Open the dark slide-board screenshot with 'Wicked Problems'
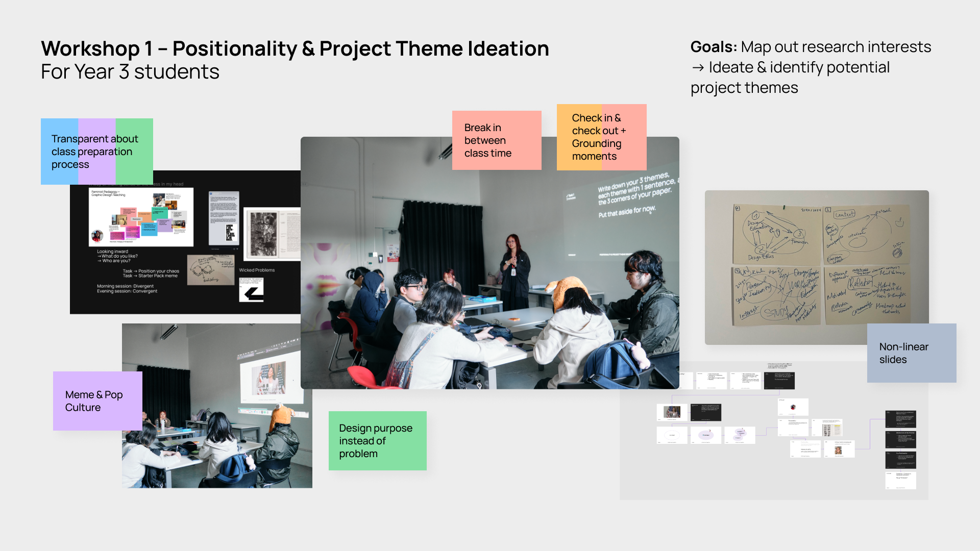Screen dimensions: 980x551 coord(185,242)
